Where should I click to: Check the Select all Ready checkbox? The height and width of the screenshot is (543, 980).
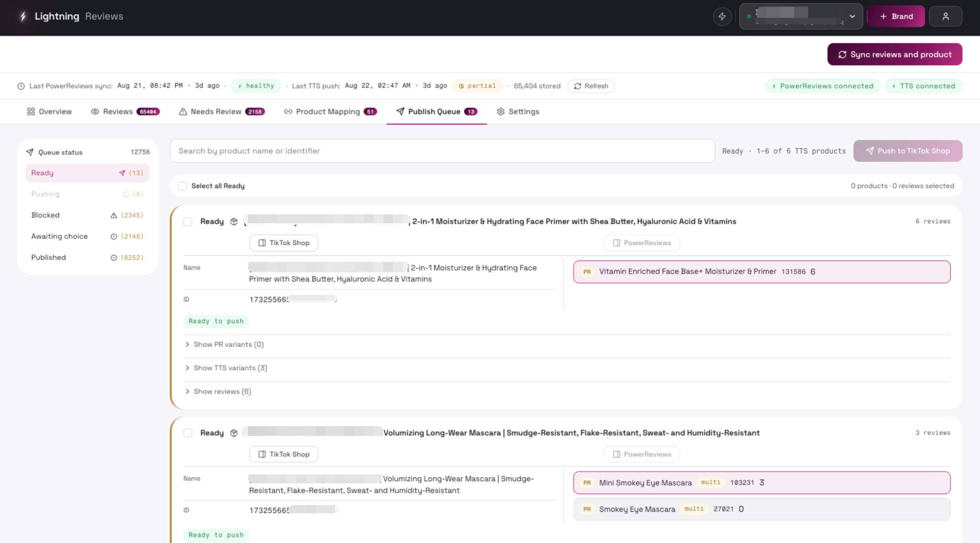[x=182, y=186]
